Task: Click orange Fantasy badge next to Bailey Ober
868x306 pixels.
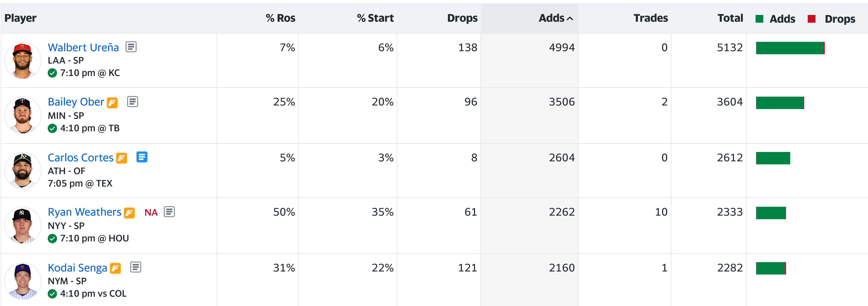Action: point(112,102)
